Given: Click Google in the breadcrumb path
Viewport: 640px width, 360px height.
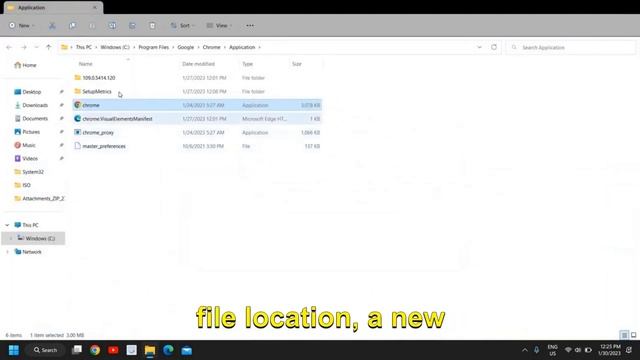Looking at the screenshot, I should (x=186, y=47).
